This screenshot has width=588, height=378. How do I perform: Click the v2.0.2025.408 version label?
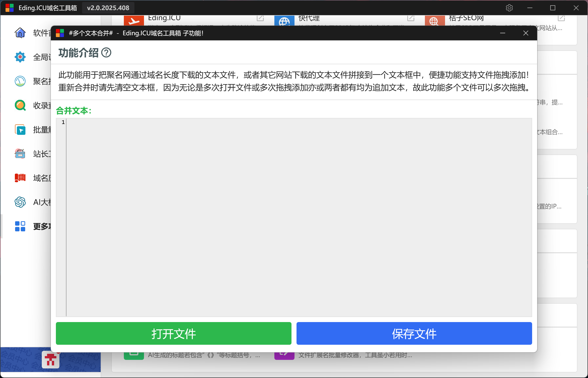[x=108, y=8]
